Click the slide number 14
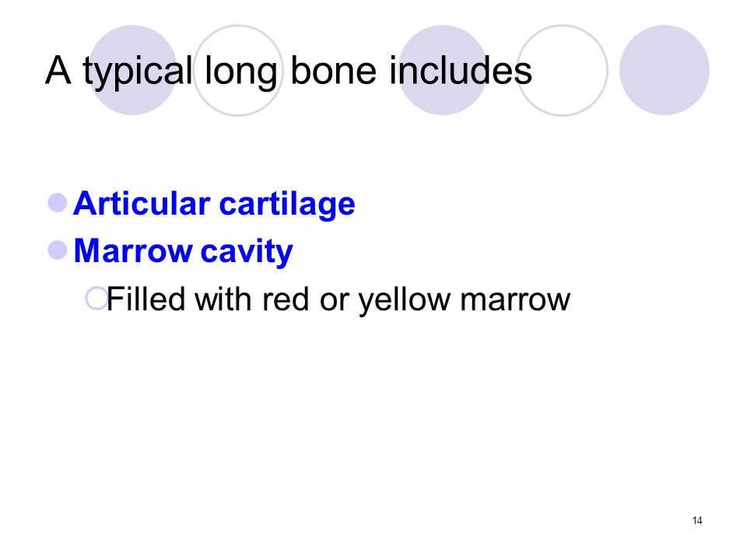The height and width of the screenshot is (560, 747). click(697, 520)
